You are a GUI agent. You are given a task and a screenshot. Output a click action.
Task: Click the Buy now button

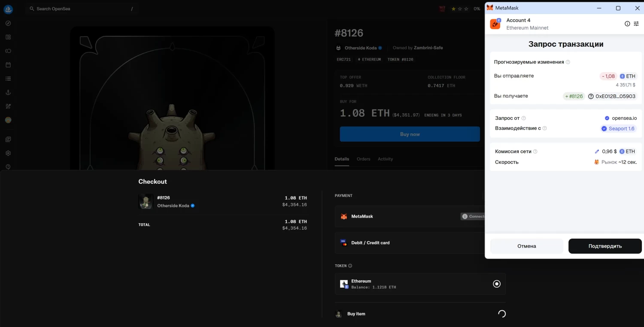(x=410, y=134)
